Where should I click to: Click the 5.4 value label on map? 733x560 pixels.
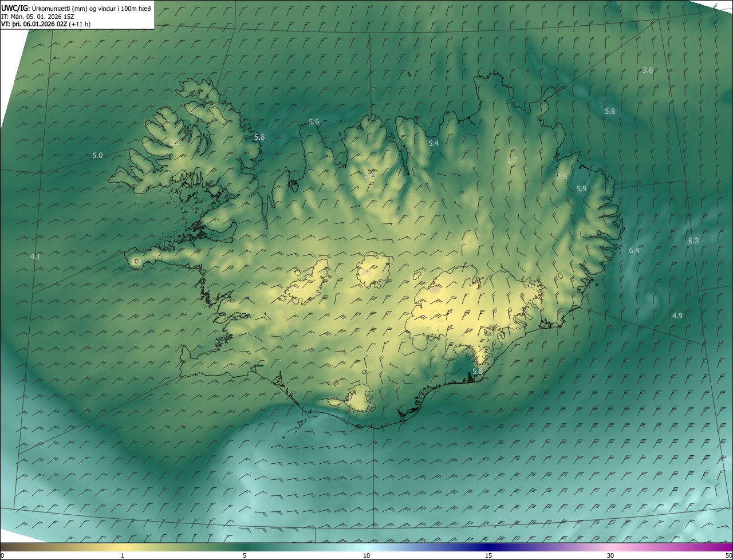point(434,143)
